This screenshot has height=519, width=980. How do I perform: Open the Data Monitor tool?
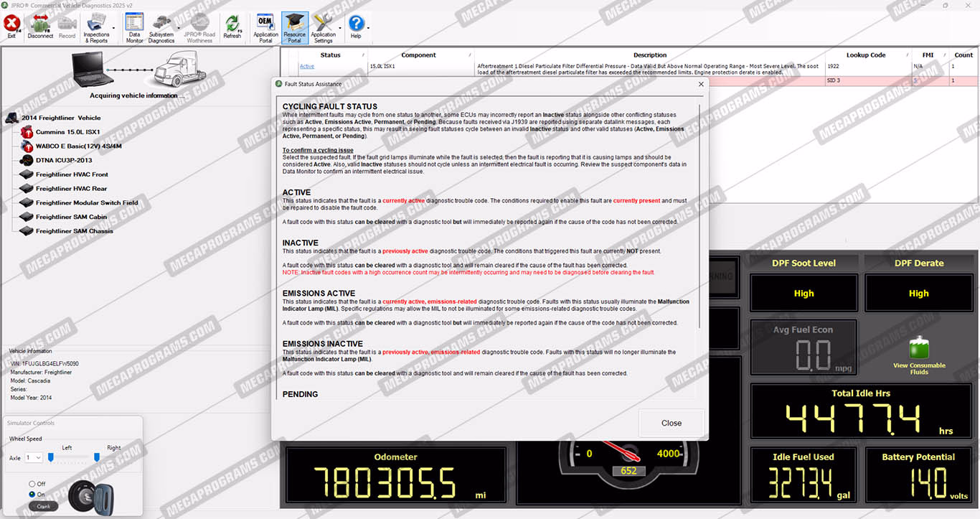pyautogui.click(x=134, y=29)
